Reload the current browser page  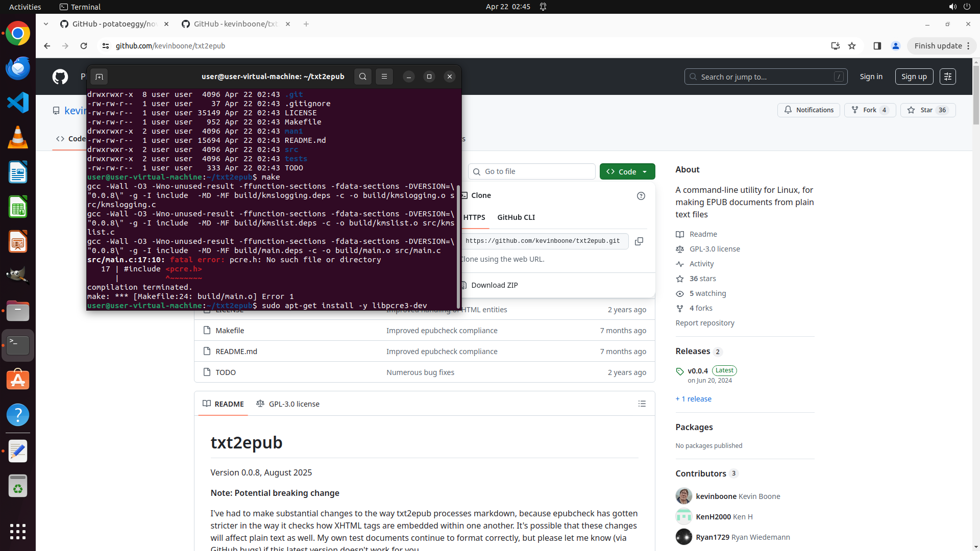[84, 46]
